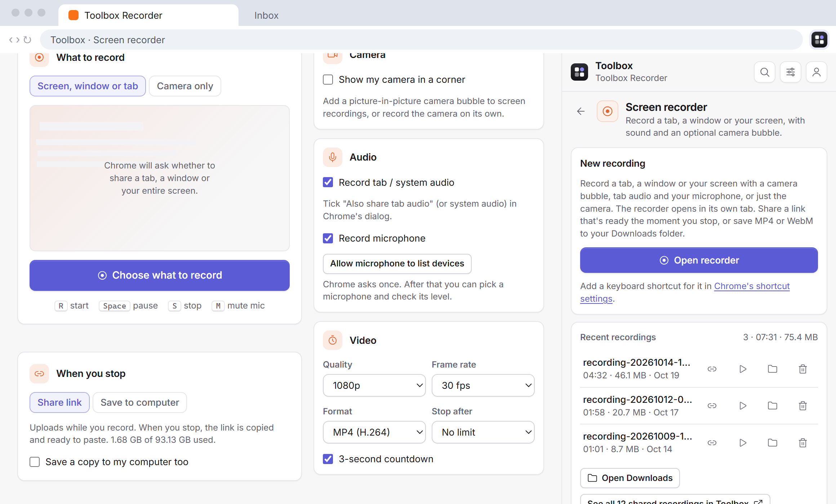This screenshot has height=504, width=836.
Task: Switch to the Inbox browser tab
Action: 266,15
